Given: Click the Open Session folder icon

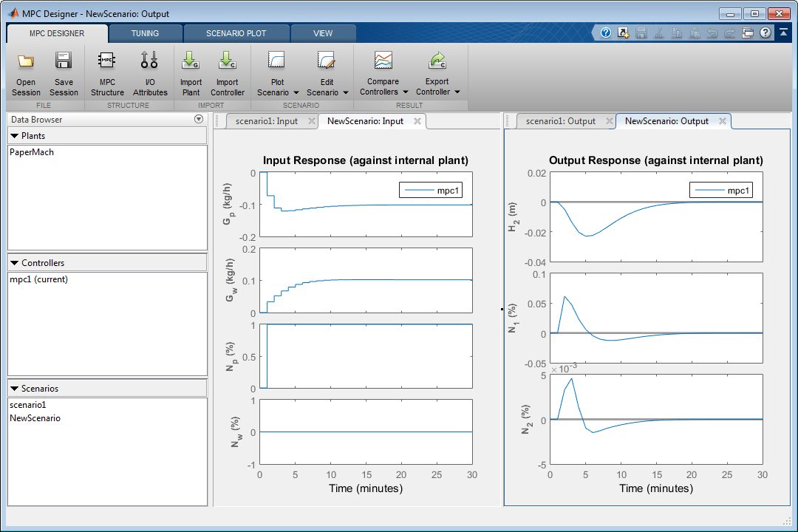Looking at the screenshot, I should 25,61.
